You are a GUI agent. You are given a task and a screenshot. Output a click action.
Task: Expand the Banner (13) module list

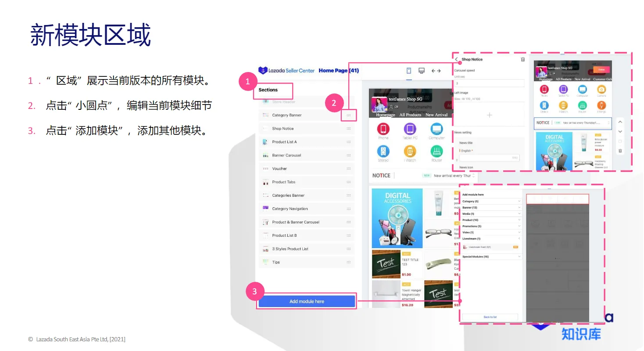coord(491,207)
